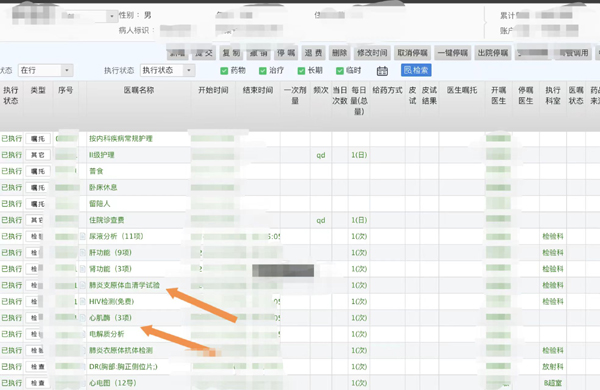Click the document icon beside 肾功能(3项)
Screen dimensions: 600x390
pyautogui.click(x=83, y=269)
